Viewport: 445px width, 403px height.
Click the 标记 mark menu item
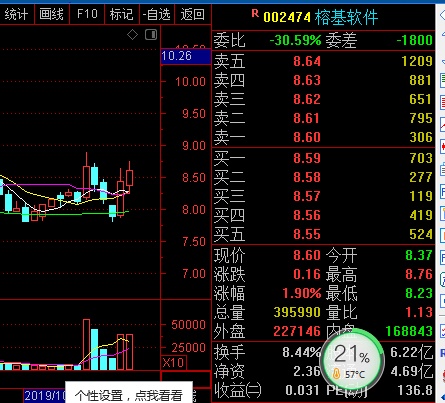[x=122, y=14]
